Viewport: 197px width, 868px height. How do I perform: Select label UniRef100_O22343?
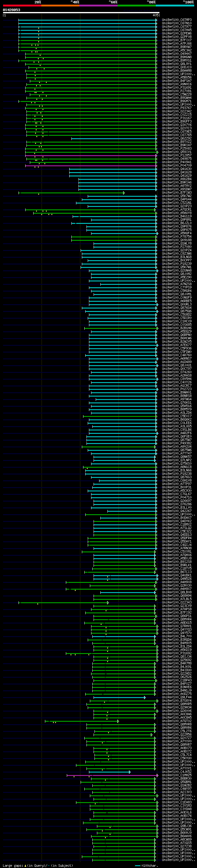point(176,602)
